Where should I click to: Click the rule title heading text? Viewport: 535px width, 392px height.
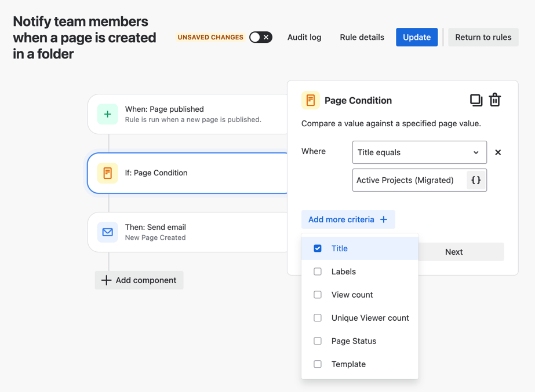click(84, 38)
